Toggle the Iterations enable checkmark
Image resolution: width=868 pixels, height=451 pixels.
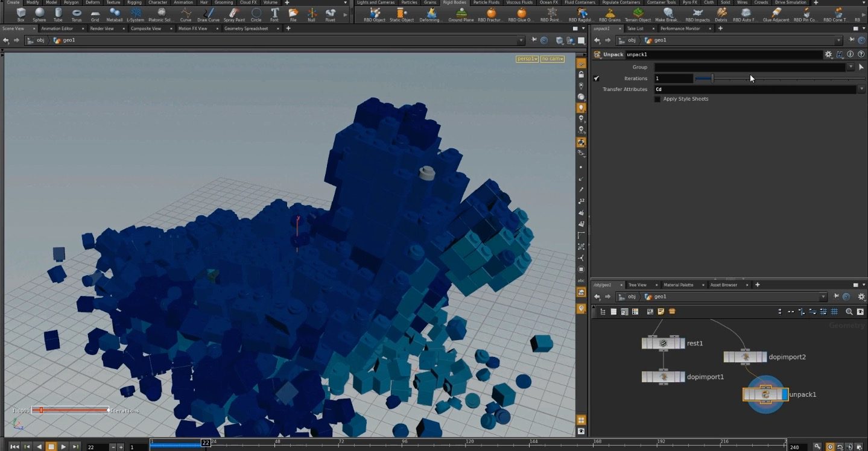tap(597, 78)
